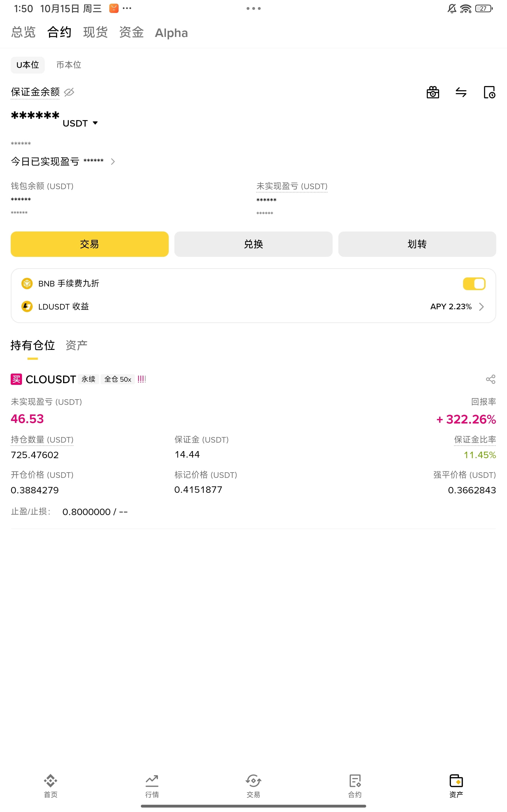This screenshot has height=812, width=507.
Task: Tap the transfer arrows icon
Action: [461, 92]
